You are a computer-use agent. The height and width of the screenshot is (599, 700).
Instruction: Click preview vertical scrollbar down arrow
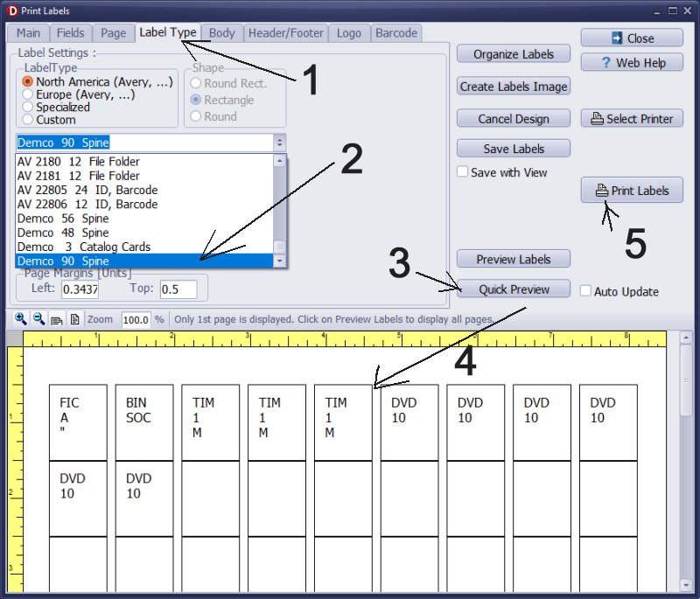click(x=686, y=585)
